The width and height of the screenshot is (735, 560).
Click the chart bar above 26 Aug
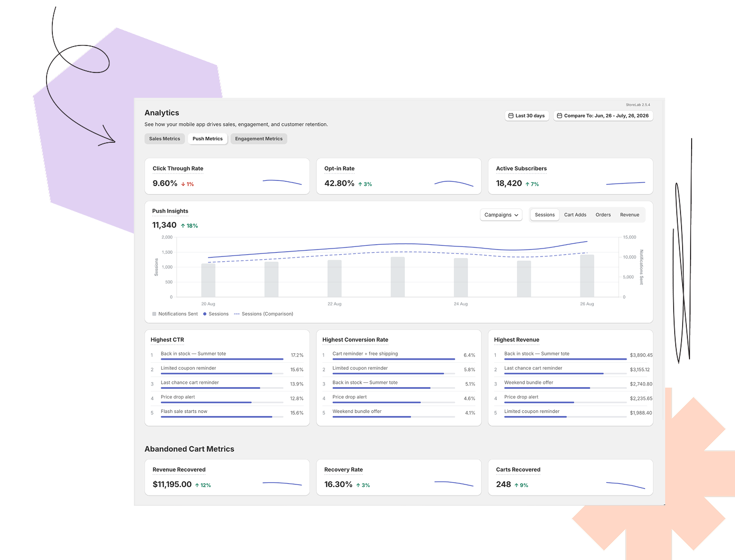click(587, 276)
